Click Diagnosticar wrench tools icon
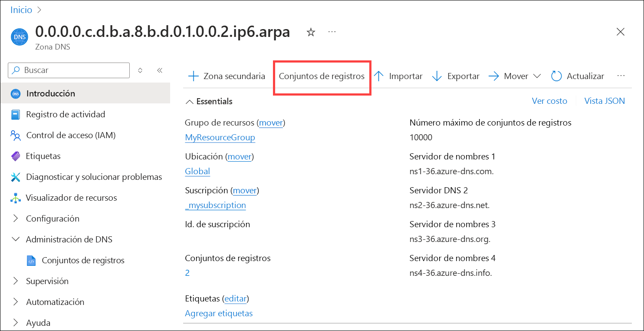Image resolution: width=644 pixels, height=331 pixels. [16, 177]
